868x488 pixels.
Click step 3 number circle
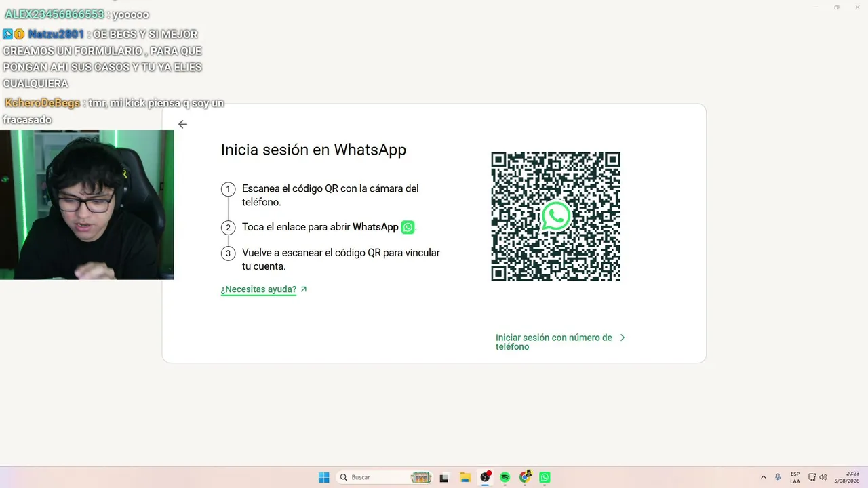tap(229, 253)
